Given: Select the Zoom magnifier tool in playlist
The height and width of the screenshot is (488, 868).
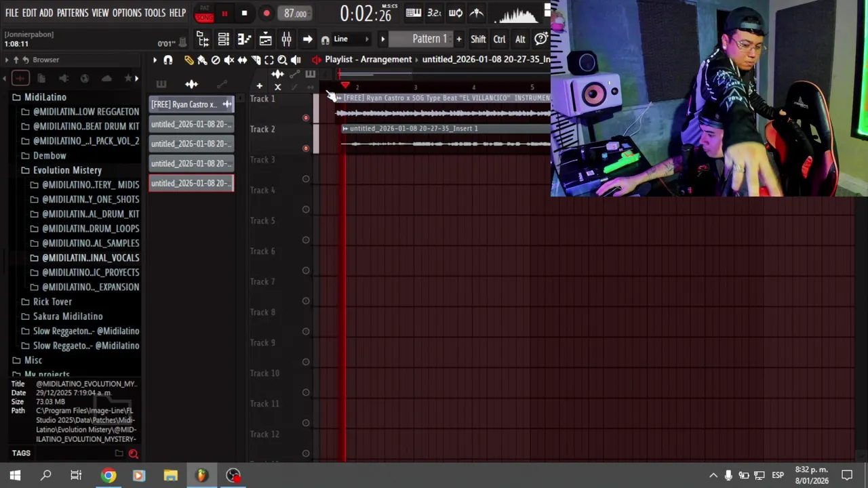Looking at the screenshot, I should [282, 60].
